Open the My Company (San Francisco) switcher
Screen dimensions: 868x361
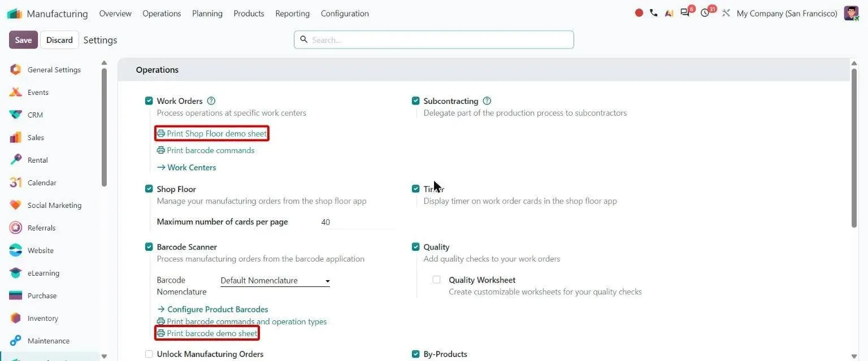pos(787,13)
